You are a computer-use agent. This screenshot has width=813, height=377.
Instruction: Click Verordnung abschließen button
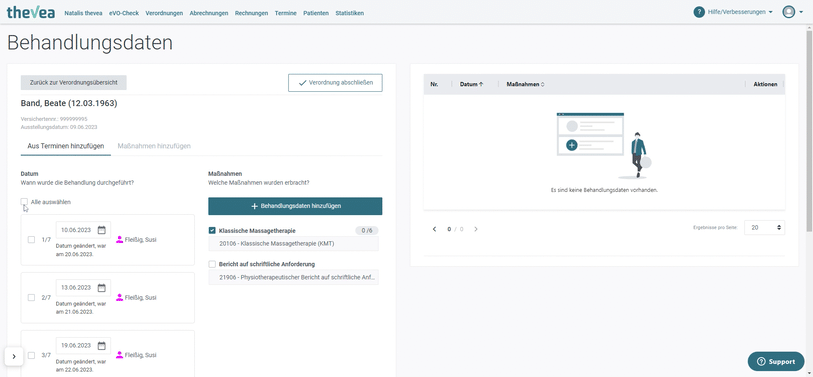pos(335,82)
